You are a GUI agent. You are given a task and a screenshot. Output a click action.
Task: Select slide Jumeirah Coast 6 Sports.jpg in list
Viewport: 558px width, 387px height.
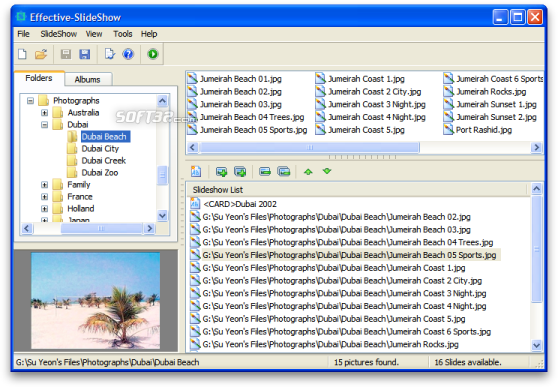click(x=347, y=332)
